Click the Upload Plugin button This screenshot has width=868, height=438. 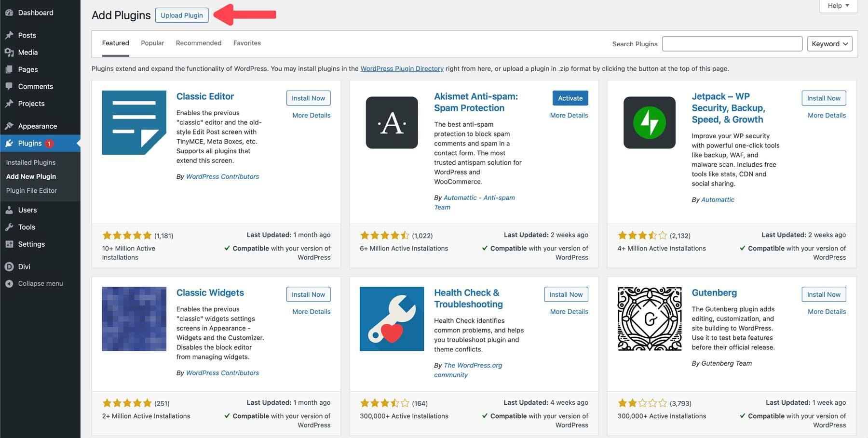(182, 15)
